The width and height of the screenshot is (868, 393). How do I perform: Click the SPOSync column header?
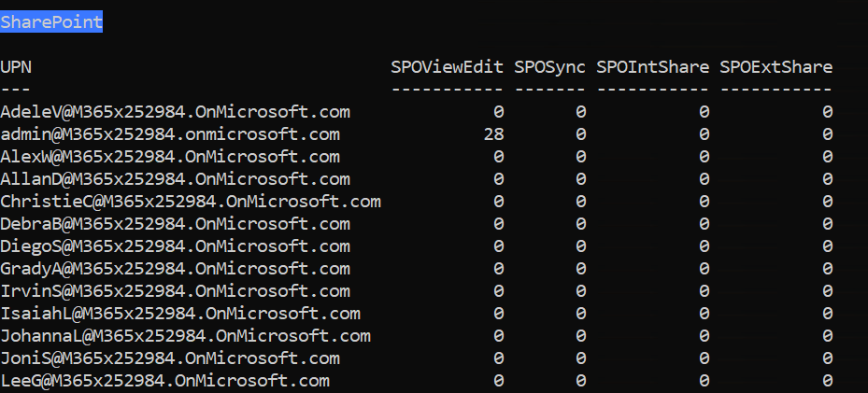coord(549,67)
